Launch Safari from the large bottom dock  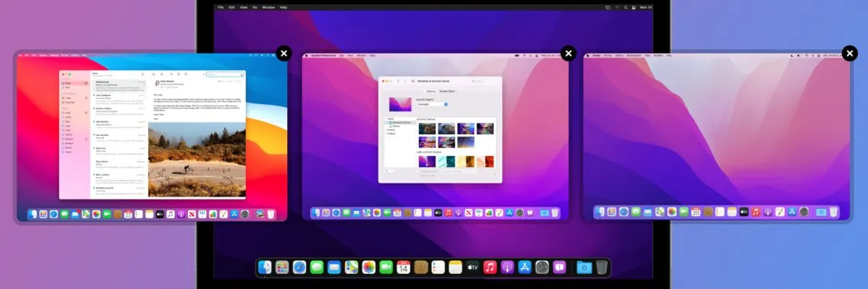pyautogui.click(x=299, y=267)
